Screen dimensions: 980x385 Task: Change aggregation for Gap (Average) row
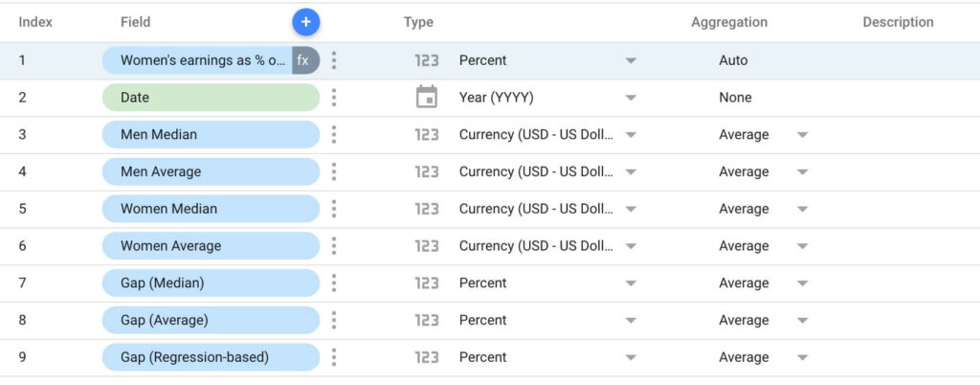click(x=802, y=321)
